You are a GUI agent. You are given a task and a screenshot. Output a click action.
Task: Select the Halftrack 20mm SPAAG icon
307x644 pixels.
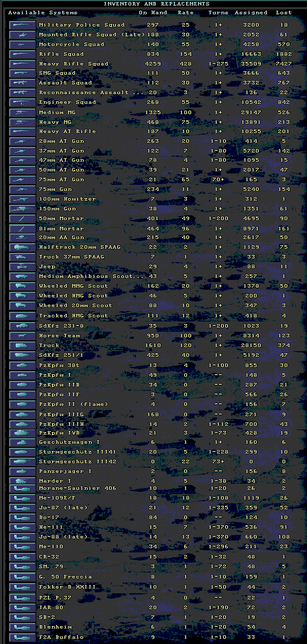coord(23,247)
